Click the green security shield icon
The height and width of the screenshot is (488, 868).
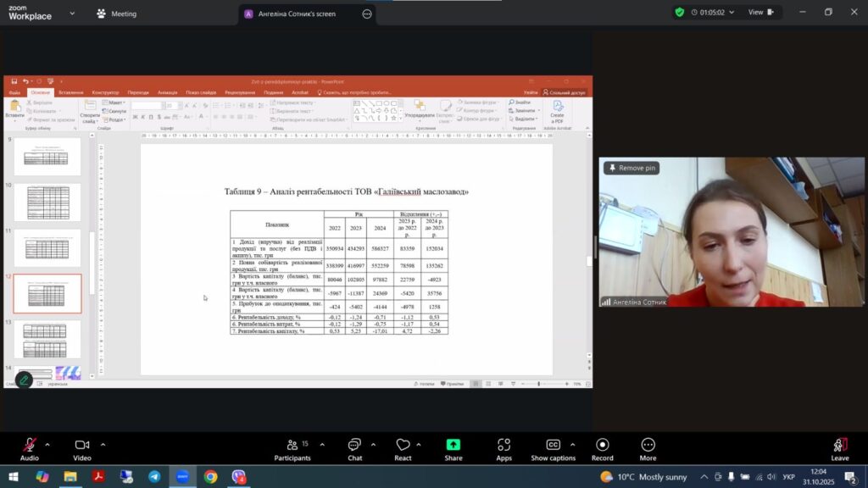[x=679, y=13]
